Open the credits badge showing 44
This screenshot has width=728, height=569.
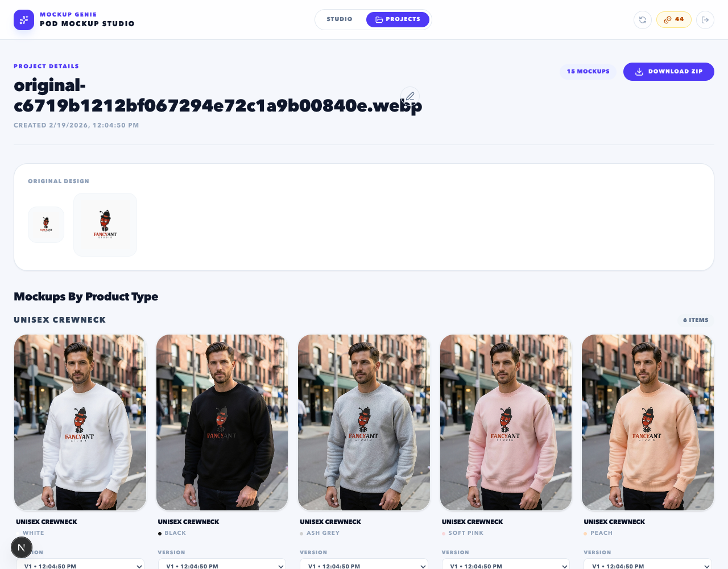(x=674, y=19)
